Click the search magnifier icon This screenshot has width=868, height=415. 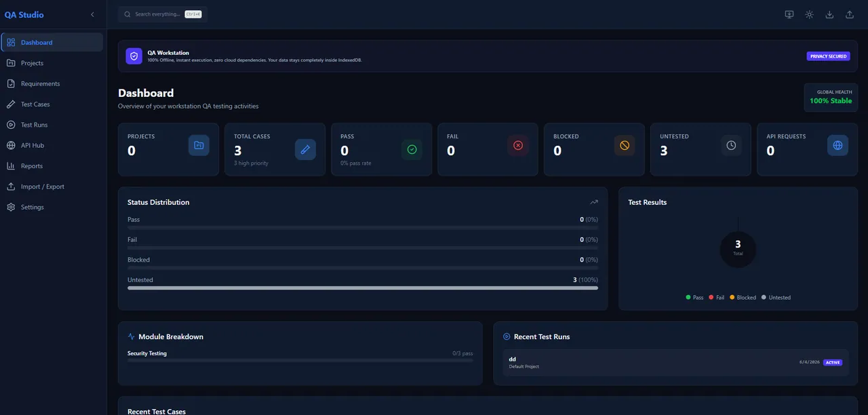[127, 14]
